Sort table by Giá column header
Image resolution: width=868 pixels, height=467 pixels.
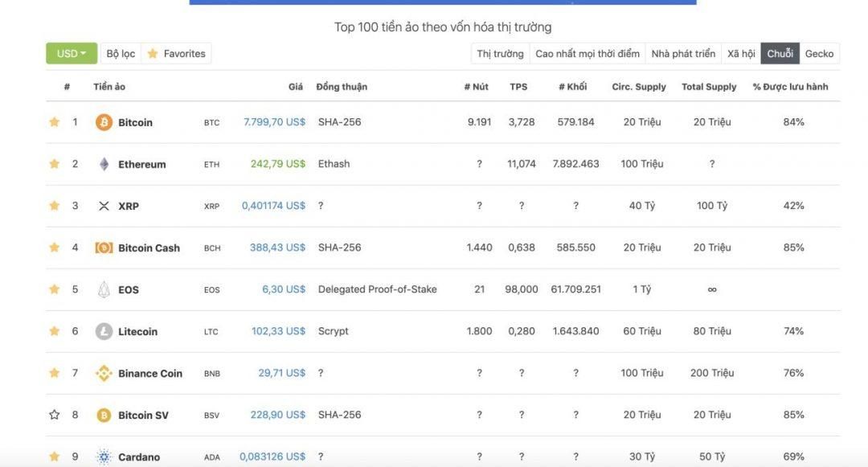296,87
